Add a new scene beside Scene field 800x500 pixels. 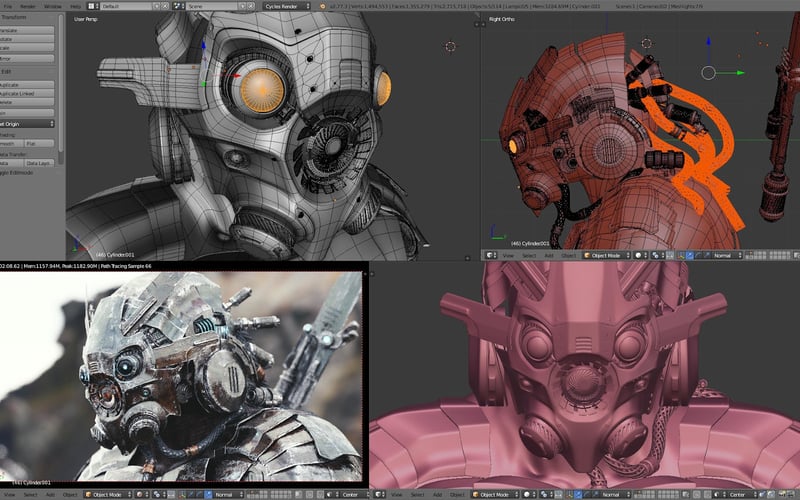242,6
